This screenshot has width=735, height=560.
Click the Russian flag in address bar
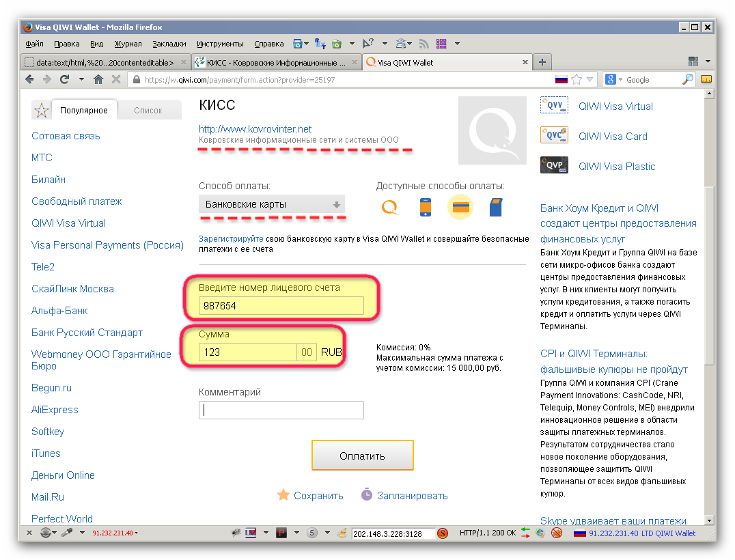(561, 80)
